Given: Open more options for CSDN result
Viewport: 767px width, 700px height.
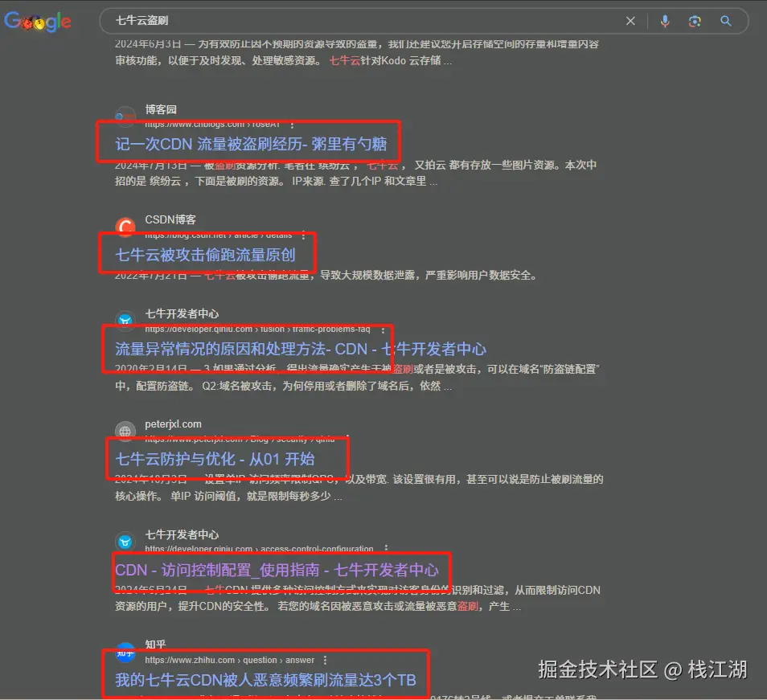Looking at the screenshot, I should (304, 235).
